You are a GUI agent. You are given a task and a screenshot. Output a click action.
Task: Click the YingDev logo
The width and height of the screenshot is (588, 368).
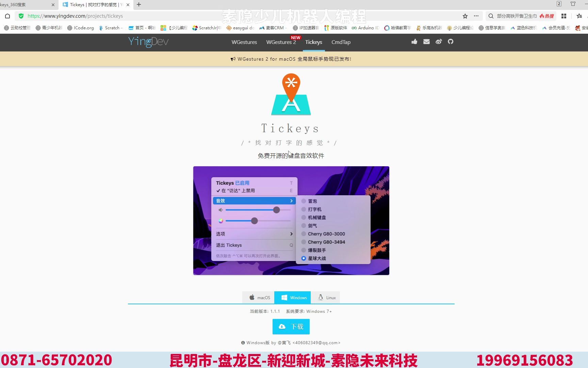point(148,42)
